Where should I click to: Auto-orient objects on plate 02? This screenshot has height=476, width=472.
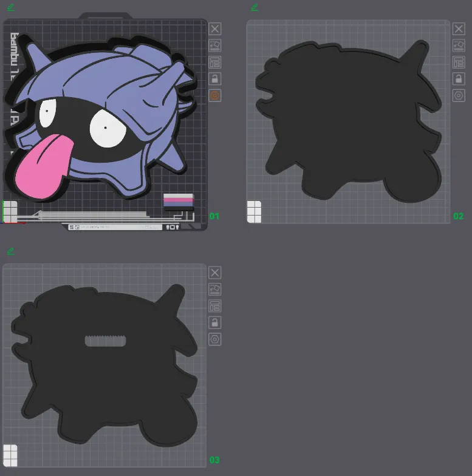tap(459, 46)
